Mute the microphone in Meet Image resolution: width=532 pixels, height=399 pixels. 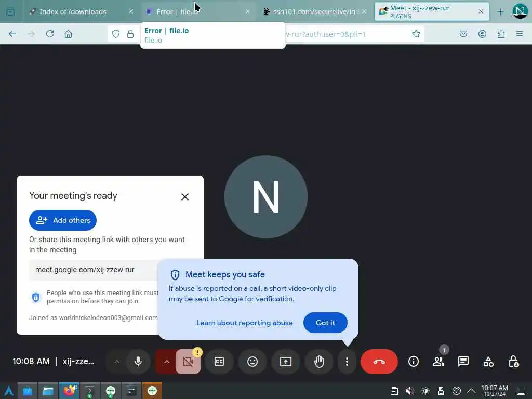point(138,362)
